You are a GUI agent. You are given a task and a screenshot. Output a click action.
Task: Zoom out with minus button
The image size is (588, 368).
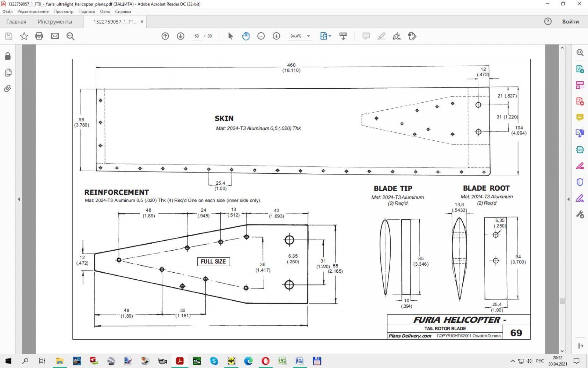pos(261,36)
